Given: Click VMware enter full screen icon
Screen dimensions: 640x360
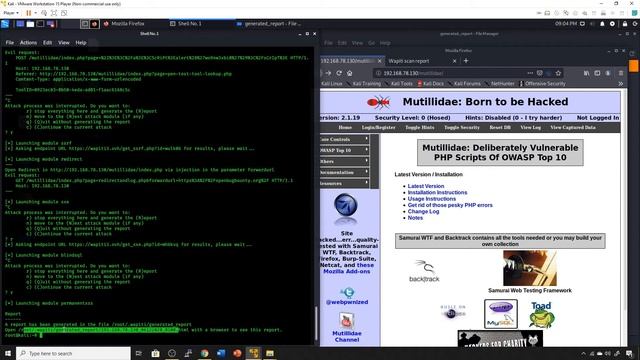Looking at the screenshot, I should pos(54,13).
